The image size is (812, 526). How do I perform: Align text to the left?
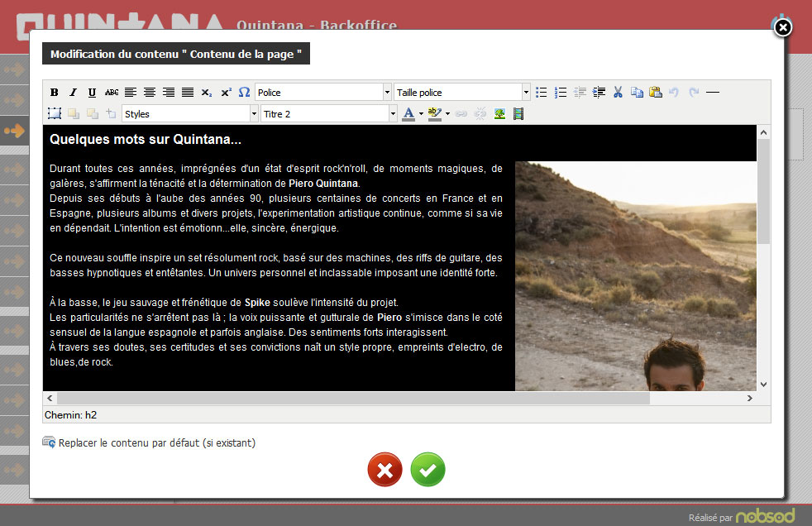[x=131, y=92]
